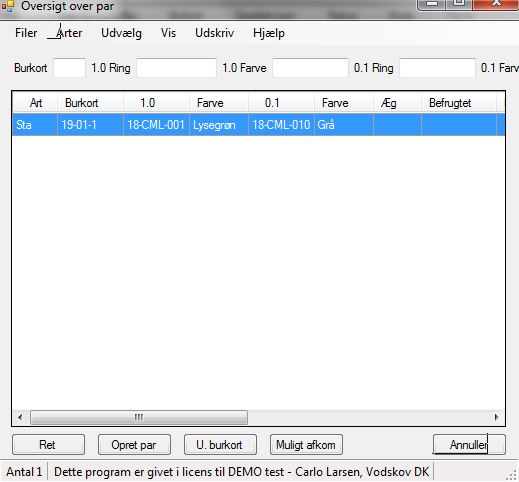Sort list by Befrugtet column header
The width and height of the screenshot is (519, 482).
point(459,103)
